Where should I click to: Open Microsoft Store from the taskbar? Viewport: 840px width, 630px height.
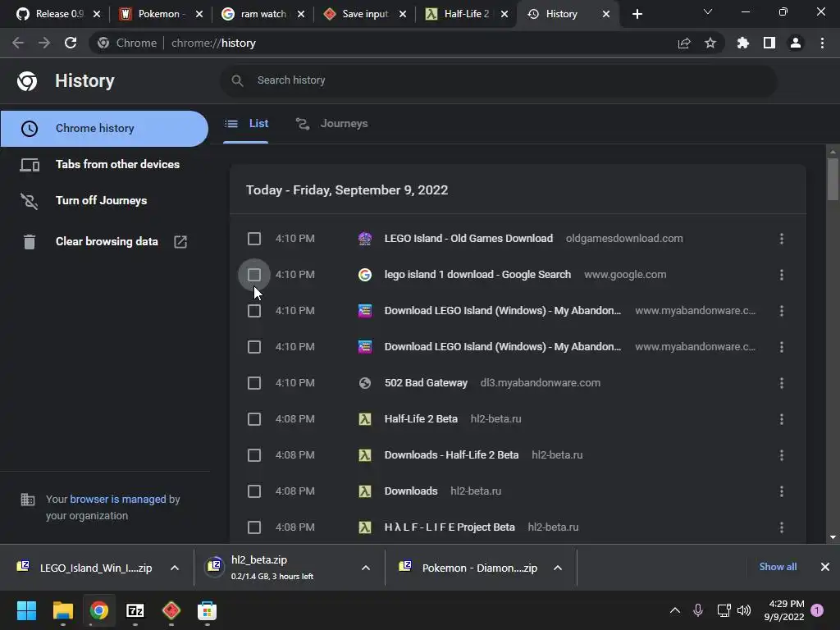pos(207,610)
